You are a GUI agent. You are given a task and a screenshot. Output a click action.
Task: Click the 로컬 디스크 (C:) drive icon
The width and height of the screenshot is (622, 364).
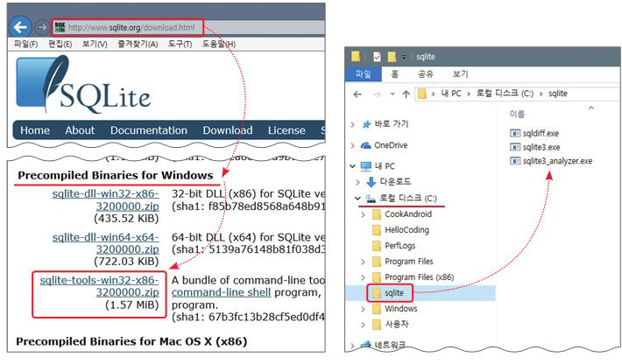tap(371, 198)
